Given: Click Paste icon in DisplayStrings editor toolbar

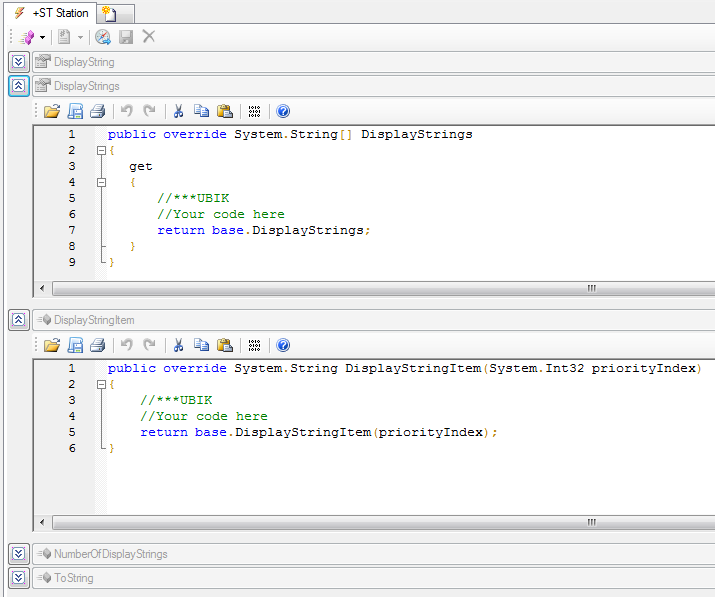Looking at the screenshot, I should click(x=225, y=111).
